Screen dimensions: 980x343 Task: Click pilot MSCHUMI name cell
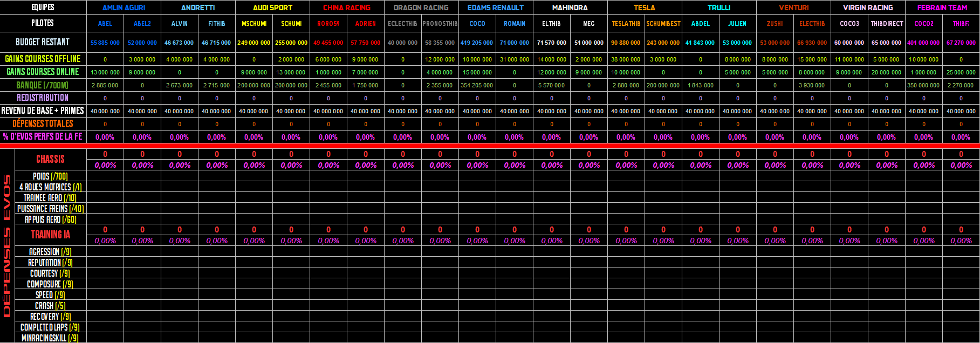[x=254, y=24]
